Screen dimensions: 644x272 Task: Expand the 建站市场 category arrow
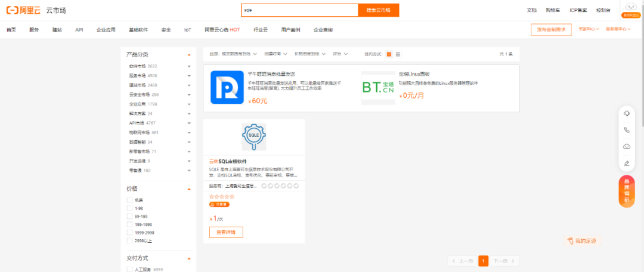pos(189,85)
